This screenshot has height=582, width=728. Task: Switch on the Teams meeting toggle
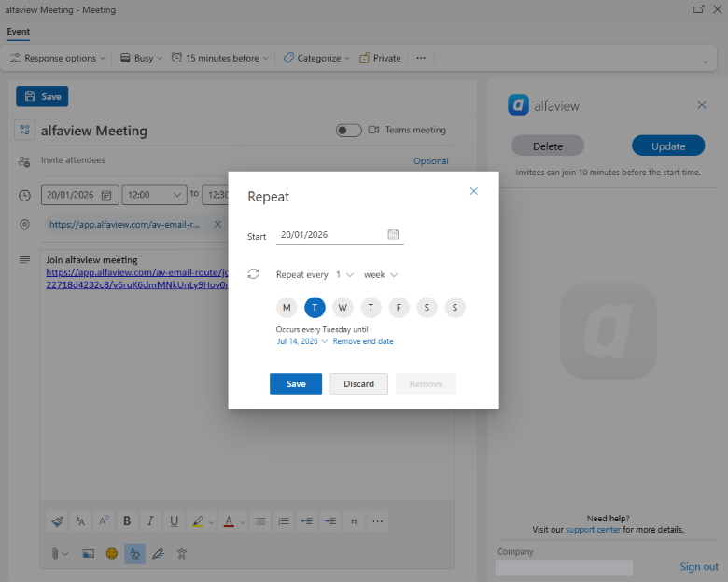[349, 130]
